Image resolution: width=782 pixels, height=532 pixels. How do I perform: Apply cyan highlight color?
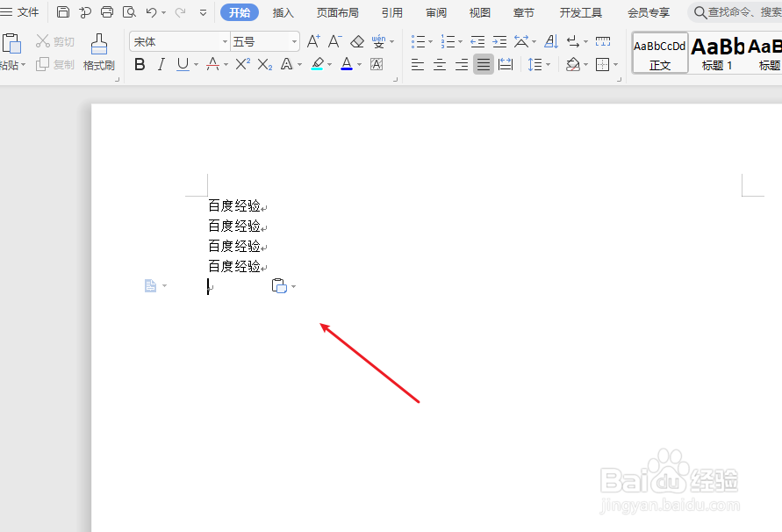coord(317,64)
